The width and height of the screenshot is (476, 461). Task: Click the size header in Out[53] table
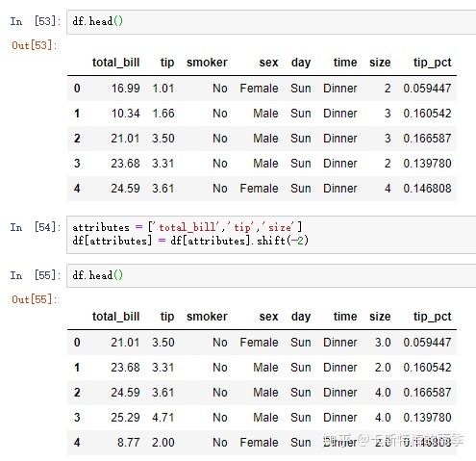[x=380, y=63]
